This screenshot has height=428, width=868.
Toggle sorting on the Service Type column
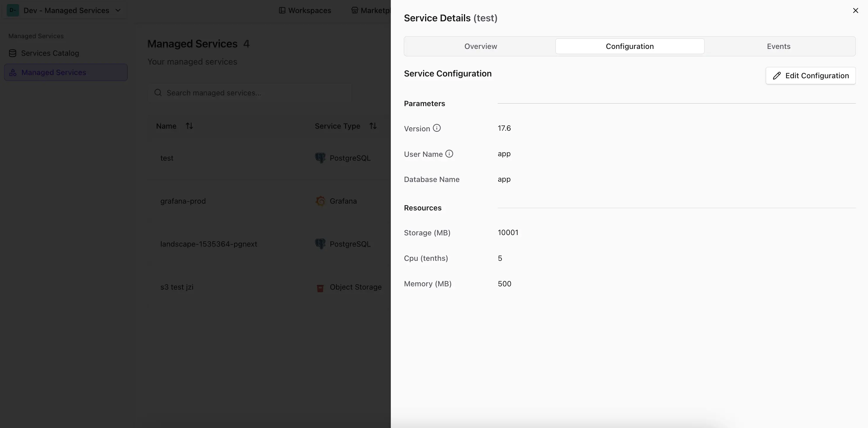(x=373, y=126)
